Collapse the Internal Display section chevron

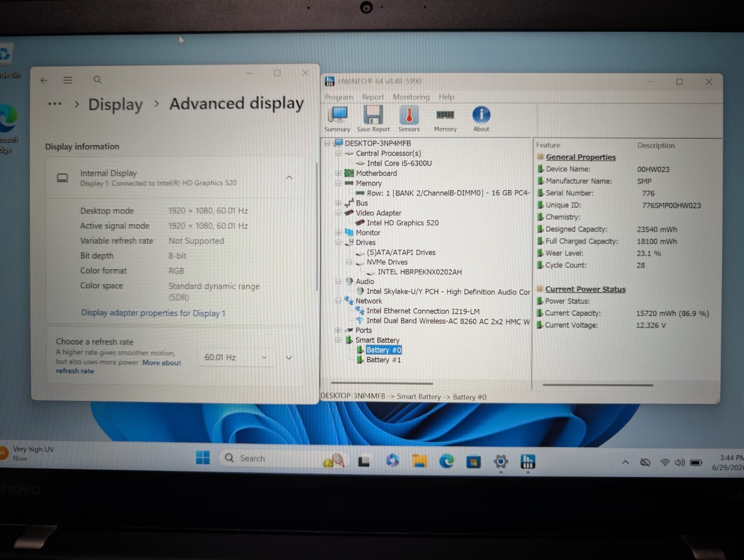point(289,178)
